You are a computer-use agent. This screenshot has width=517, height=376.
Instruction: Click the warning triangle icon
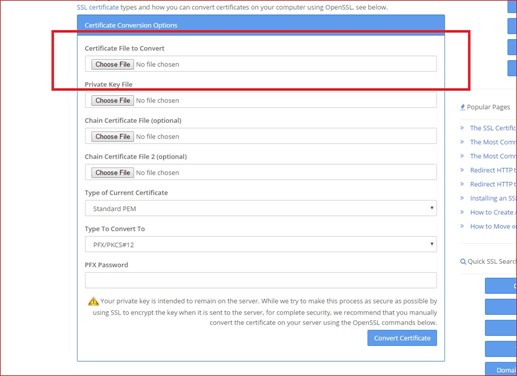tap(93, 301)
